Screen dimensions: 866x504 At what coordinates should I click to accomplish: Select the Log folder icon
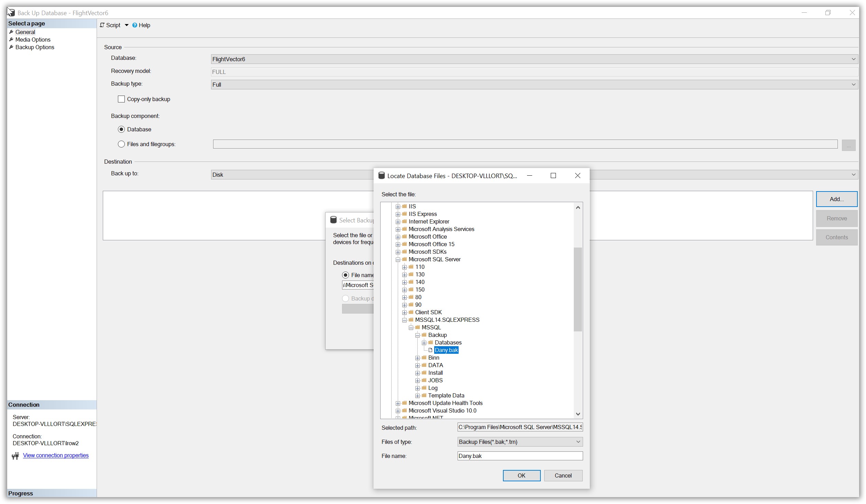coord(424,388)
